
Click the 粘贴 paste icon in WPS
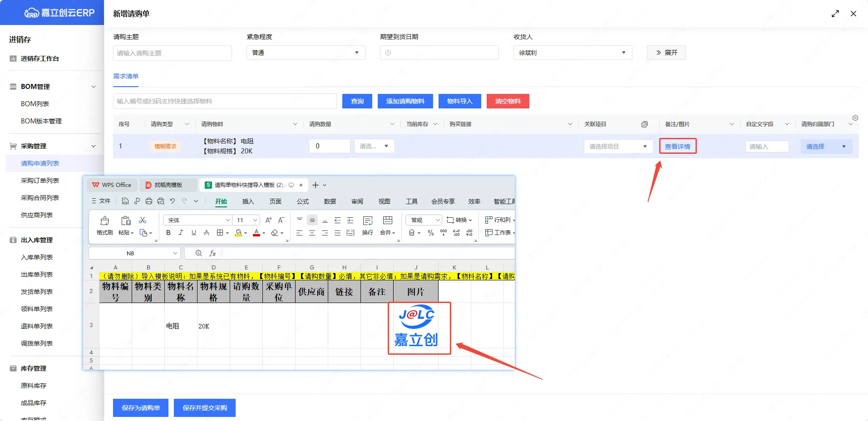(126, 221)
